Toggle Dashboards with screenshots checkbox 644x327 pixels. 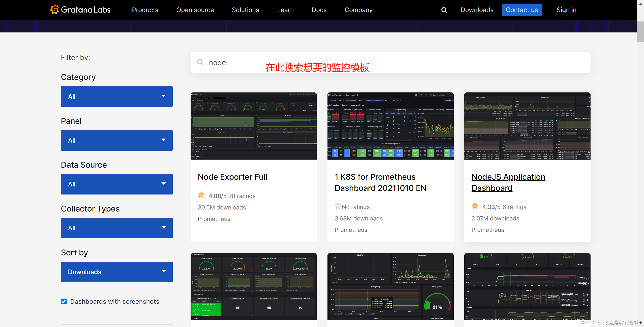point(64,301)
